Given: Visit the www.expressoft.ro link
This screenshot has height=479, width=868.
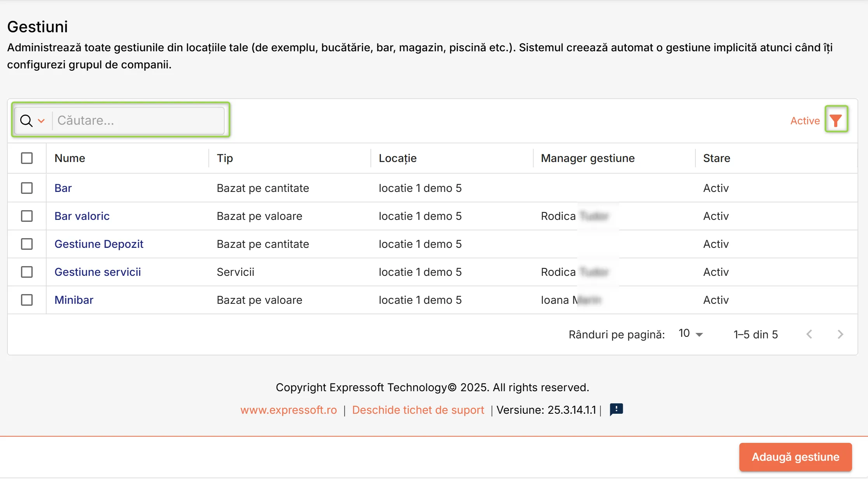Looking at the screenshot, I should pyautogui.click(x=289, y=410).
